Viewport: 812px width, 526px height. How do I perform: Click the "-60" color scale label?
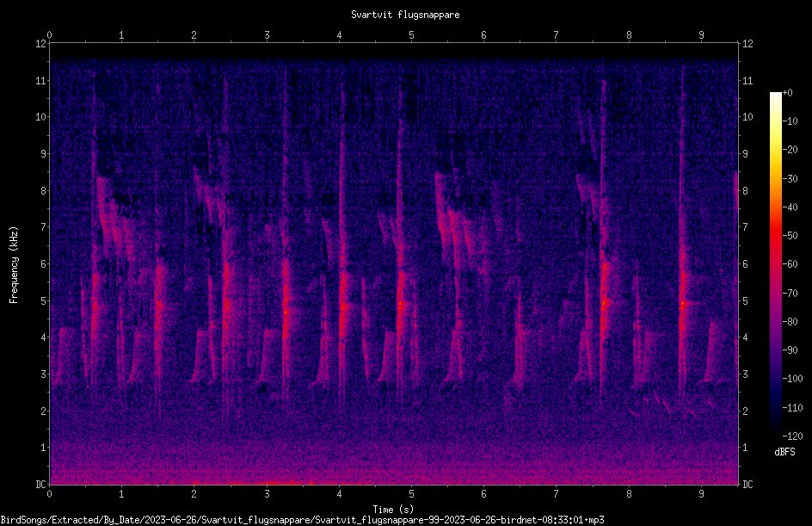pyautogui.click(x=790, y=264)
